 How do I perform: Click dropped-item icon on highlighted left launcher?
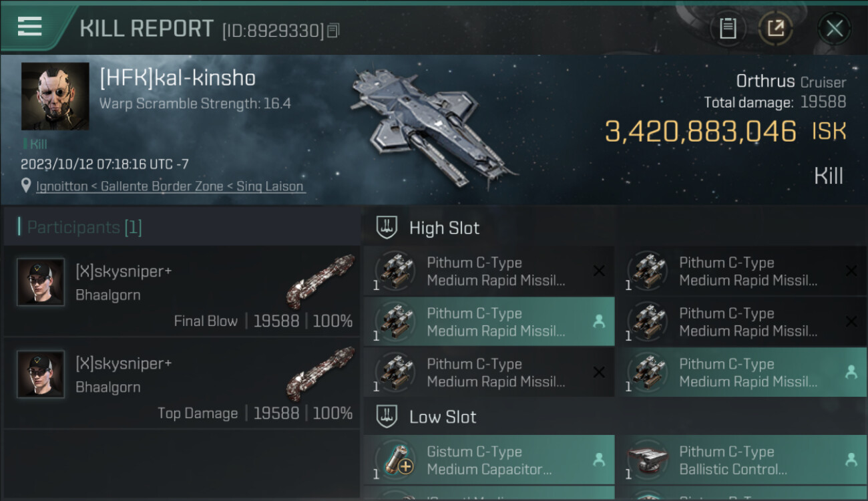point(599,321)
